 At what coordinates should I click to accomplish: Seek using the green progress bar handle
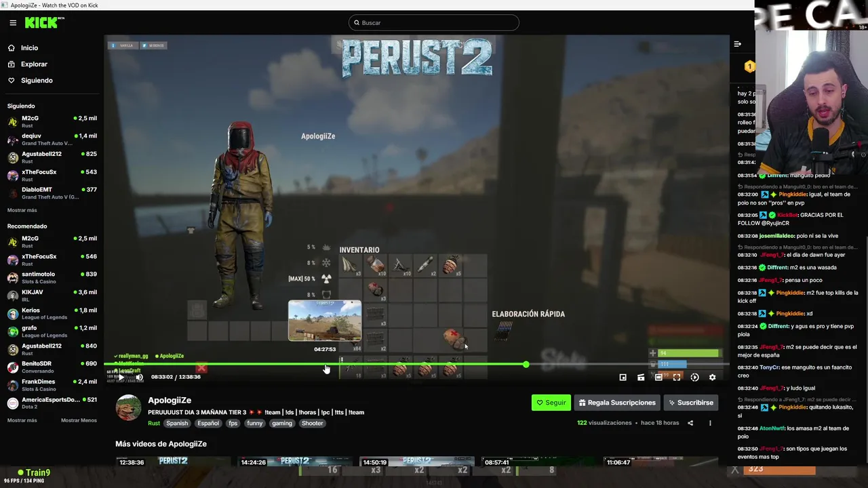click(526, 365)
